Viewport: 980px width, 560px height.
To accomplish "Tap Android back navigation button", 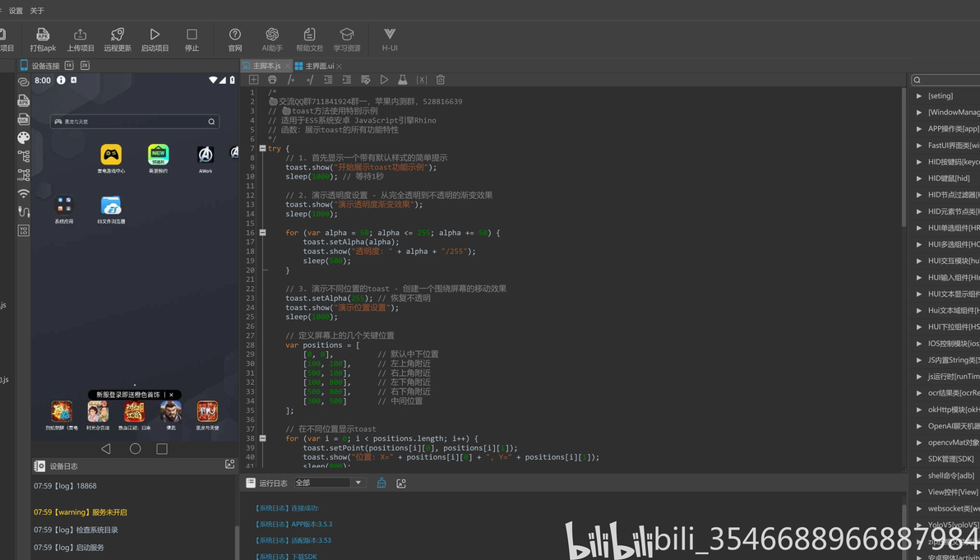I will 105,449.
